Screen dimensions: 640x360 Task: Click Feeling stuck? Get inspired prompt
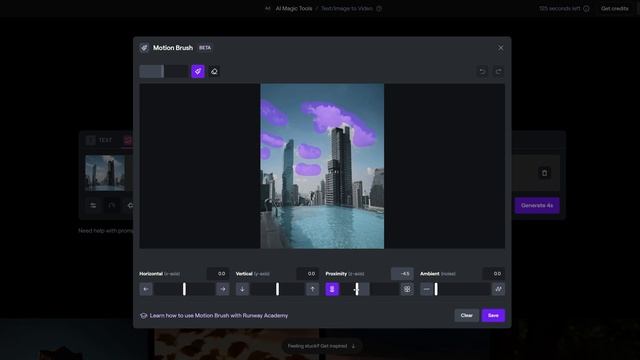(x=322, y=346)
